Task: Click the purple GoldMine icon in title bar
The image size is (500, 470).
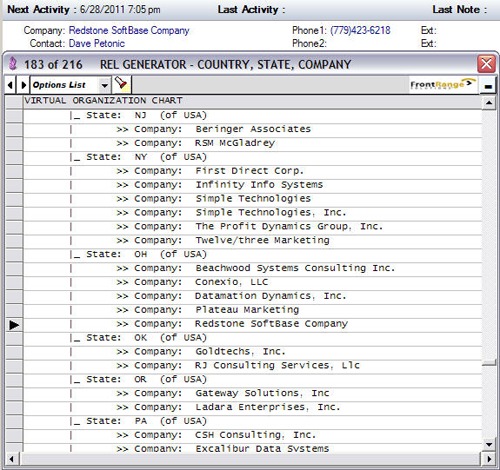Action: [x=12, y=63]
